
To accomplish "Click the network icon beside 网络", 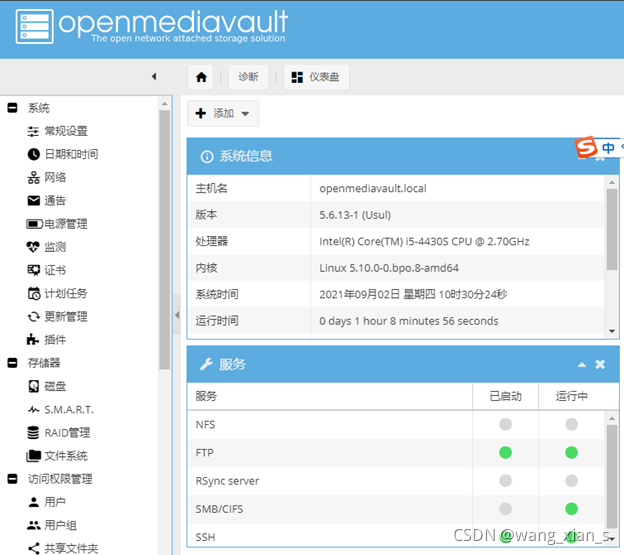I will click(x=34, y=177).
